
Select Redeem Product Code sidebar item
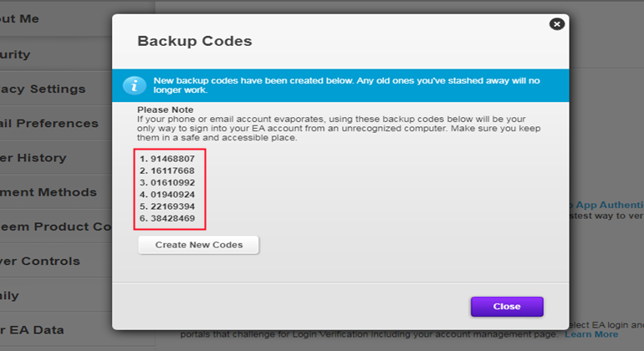(x=54, y=226)
